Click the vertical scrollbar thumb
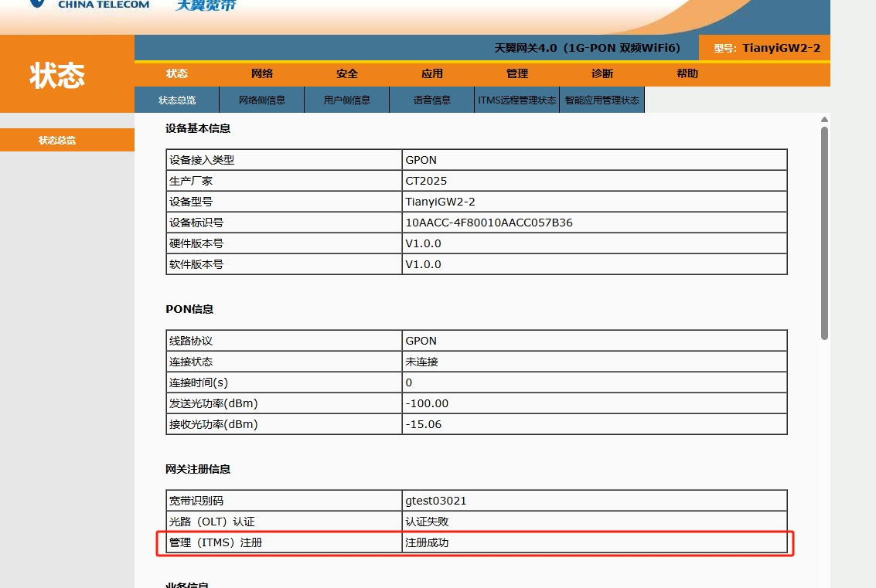Viewport: 876px width, 588px height. pos(824,233)
